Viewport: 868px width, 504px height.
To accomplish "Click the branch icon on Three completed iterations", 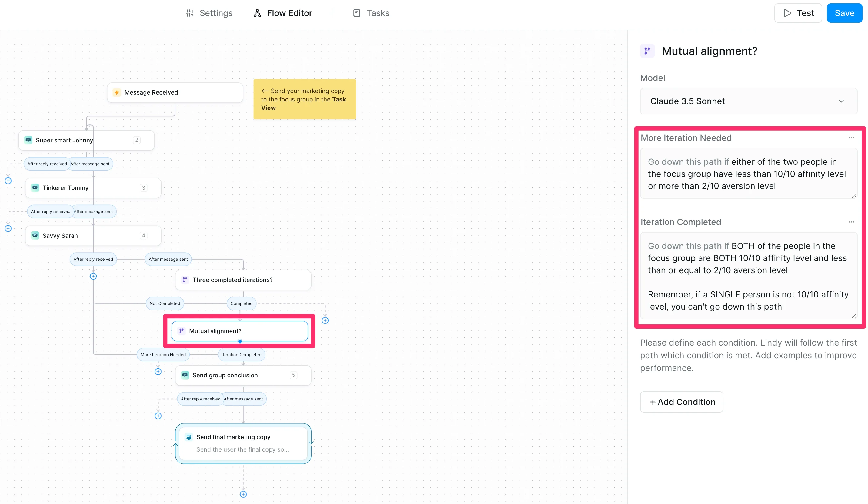I will coord(185,280).
